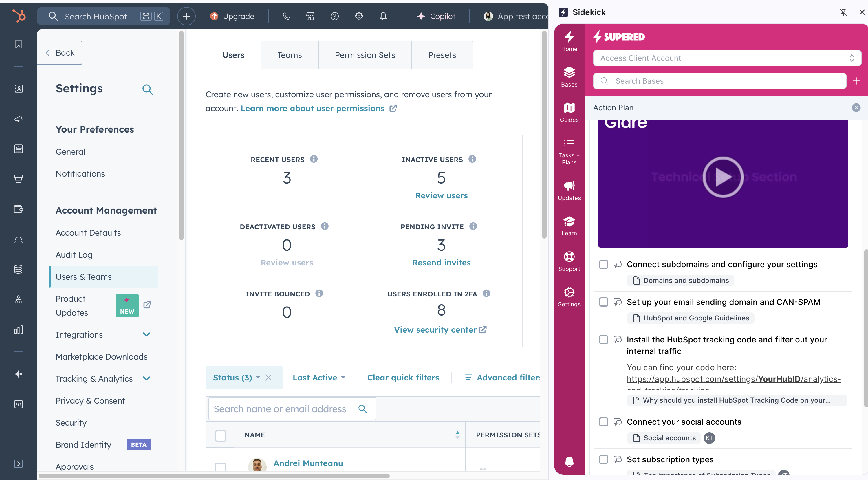Select all users via NAME header checkbox
Screen dimensions: 868x480
[x=220, y=435]
